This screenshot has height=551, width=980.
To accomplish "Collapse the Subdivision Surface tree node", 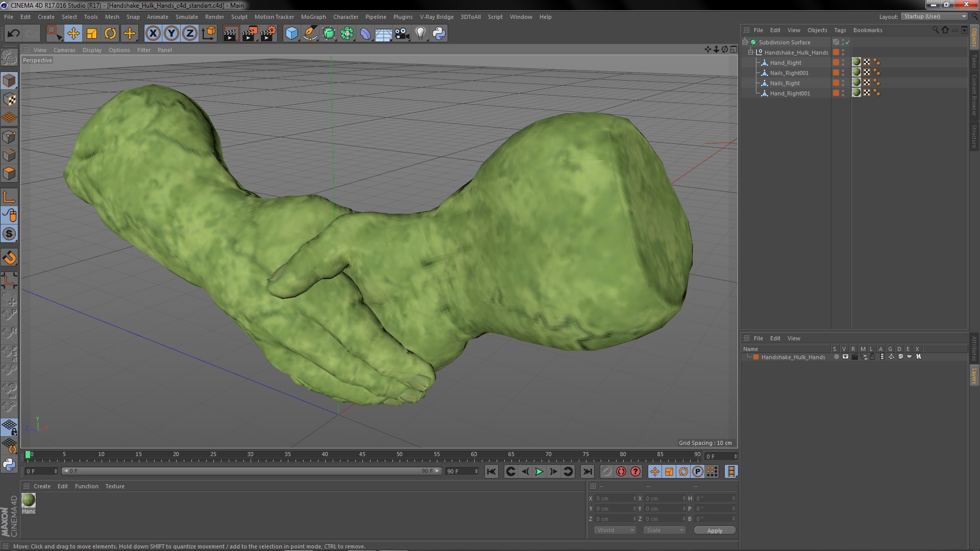I will [x=745, y=42].
